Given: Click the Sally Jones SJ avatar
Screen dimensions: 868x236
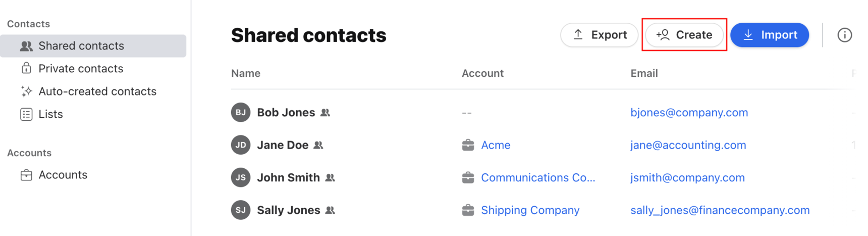Looking at the screenshot, I should 241,210.
